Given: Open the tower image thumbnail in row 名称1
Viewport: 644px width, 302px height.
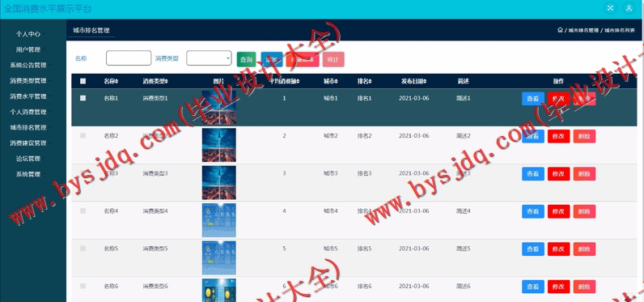Looking at the screenshot, I should (219, 107).
